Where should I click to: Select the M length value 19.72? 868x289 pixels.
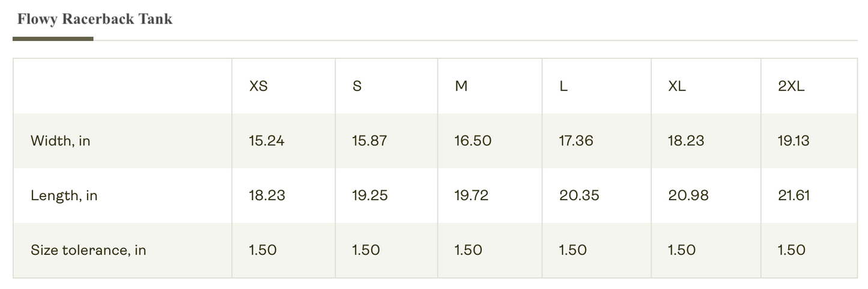(471, 195)
